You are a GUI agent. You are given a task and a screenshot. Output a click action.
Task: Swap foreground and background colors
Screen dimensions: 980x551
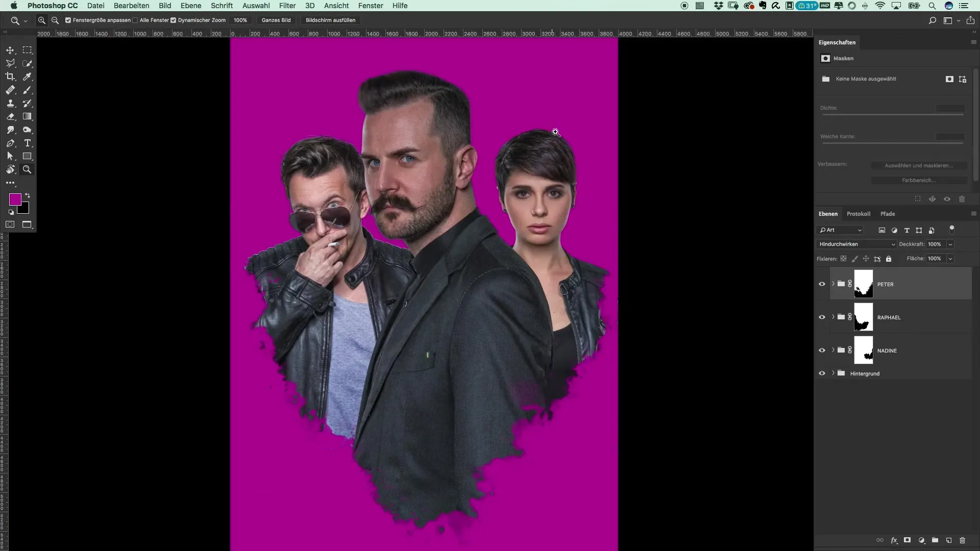pos(28,195)
